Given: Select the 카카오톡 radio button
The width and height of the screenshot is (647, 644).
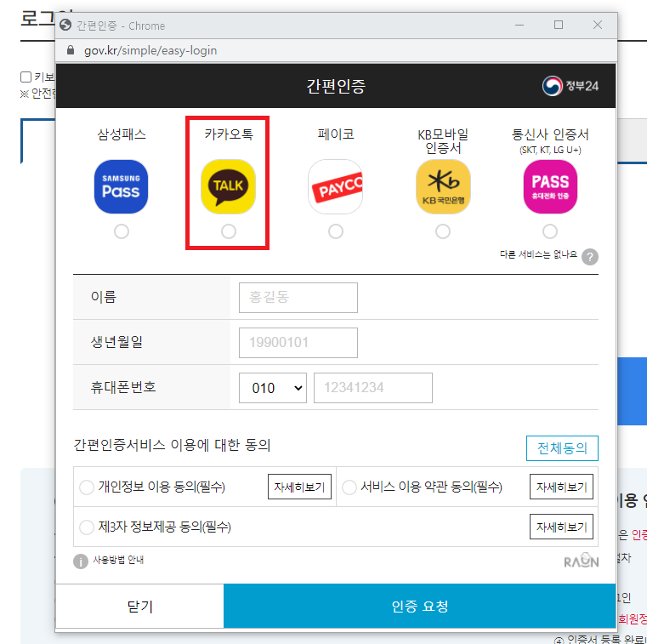Looking at the screenshot, I should point(228,231).
